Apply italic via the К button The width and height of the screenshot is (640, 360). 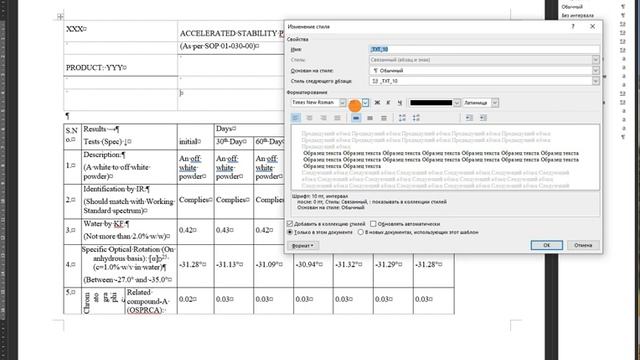pos(388,103)
